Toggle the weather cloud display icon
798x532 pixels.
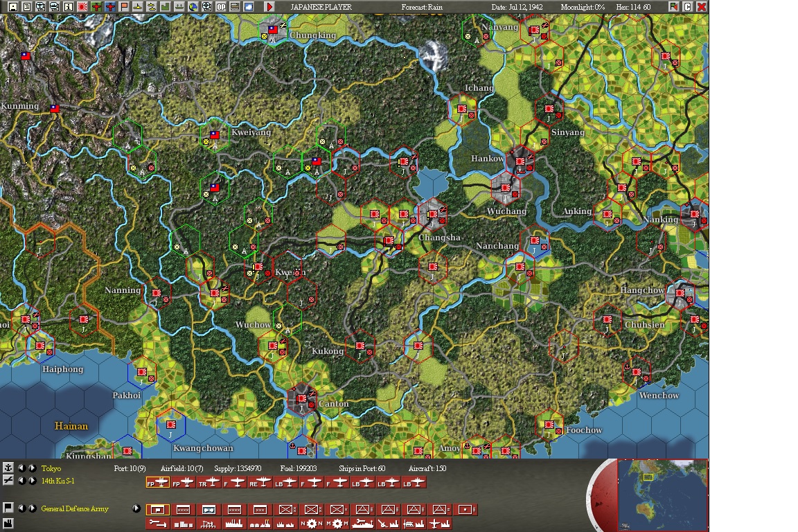click(249, 7)
